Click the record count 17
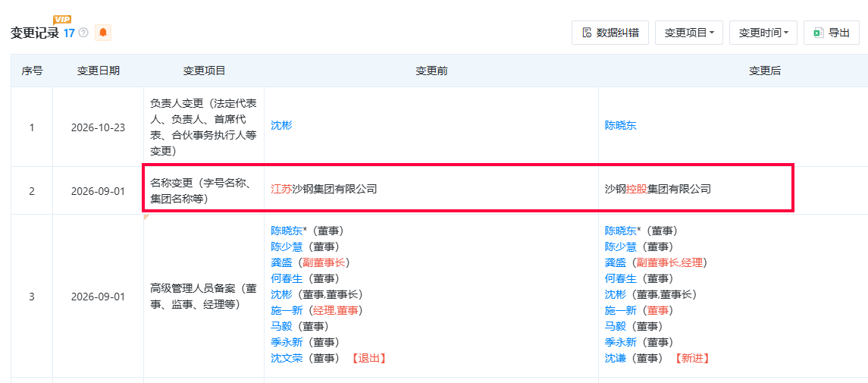868x383 pixels. 69,33
